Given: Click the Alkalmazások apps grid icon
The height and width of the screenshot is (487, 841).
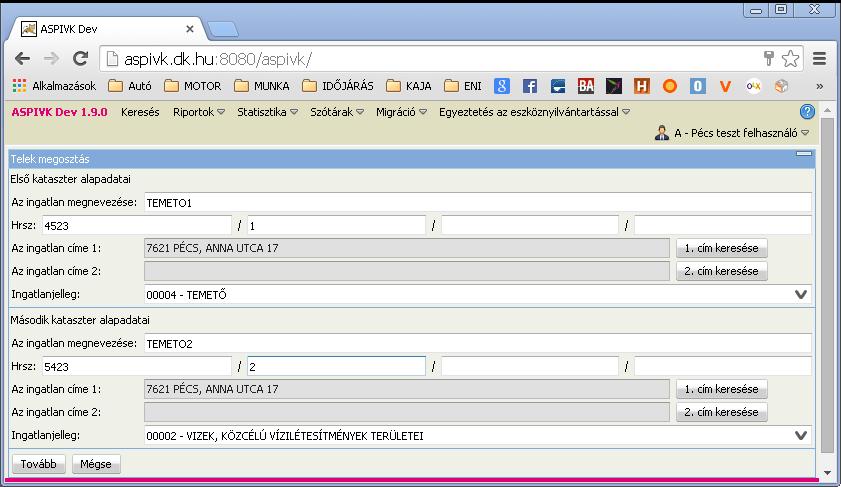Looking at the screenshot, I should [x=19, y=86].
